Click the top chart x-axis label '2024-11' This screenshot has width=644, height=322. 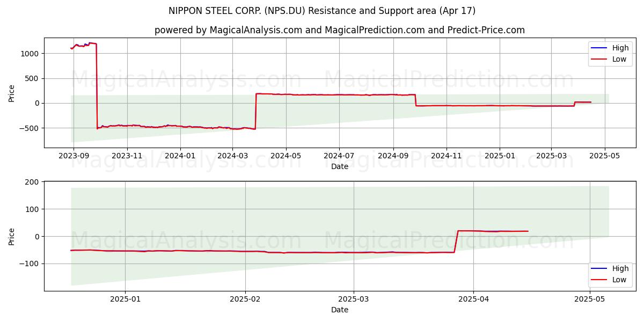(447, 156)
